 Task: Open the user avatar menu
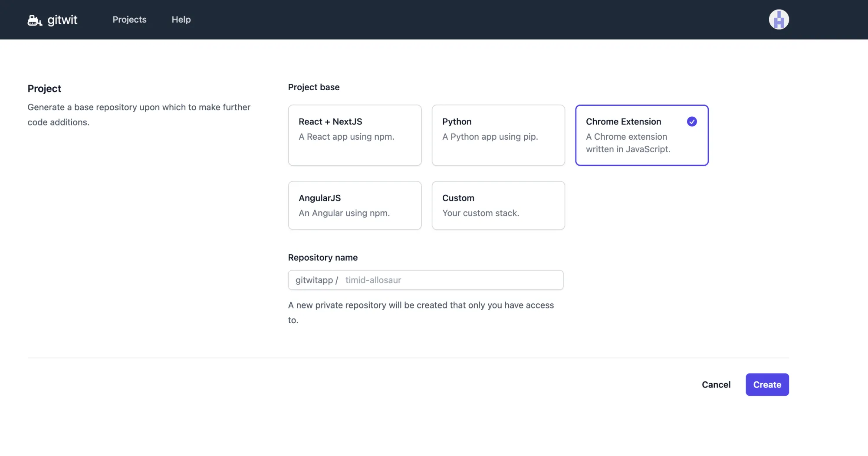pos(779,19)
